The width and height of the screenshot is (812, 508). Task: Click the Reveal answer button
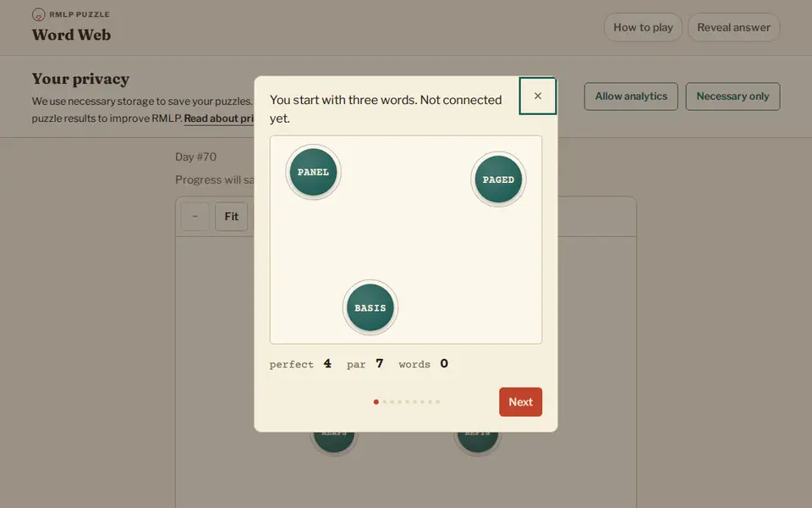pyautogui.click(x=733, y=27)
